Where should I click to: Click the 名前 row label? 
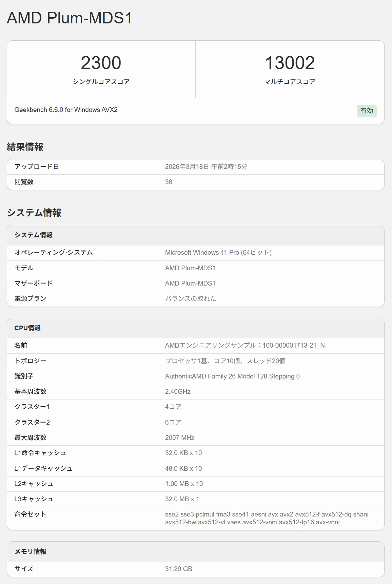tap(21, 345)
